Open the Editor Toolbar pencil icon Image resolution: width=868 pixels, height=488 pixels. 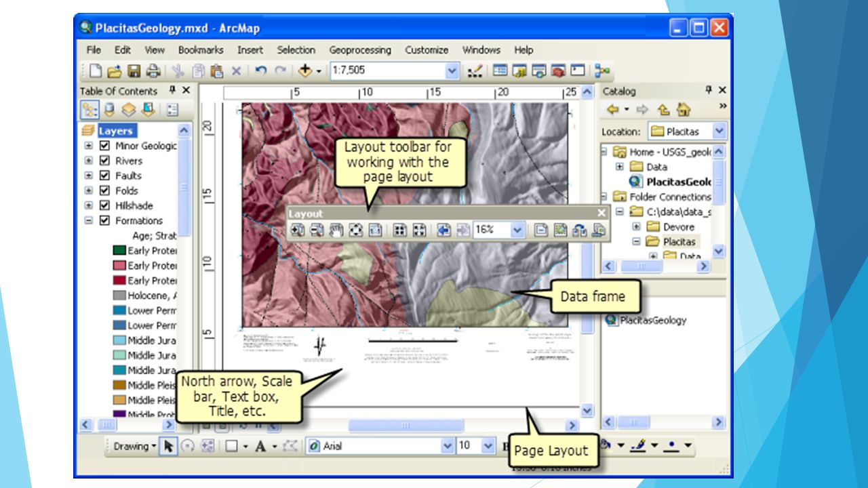pyautogui.click(x=475, y=70)
